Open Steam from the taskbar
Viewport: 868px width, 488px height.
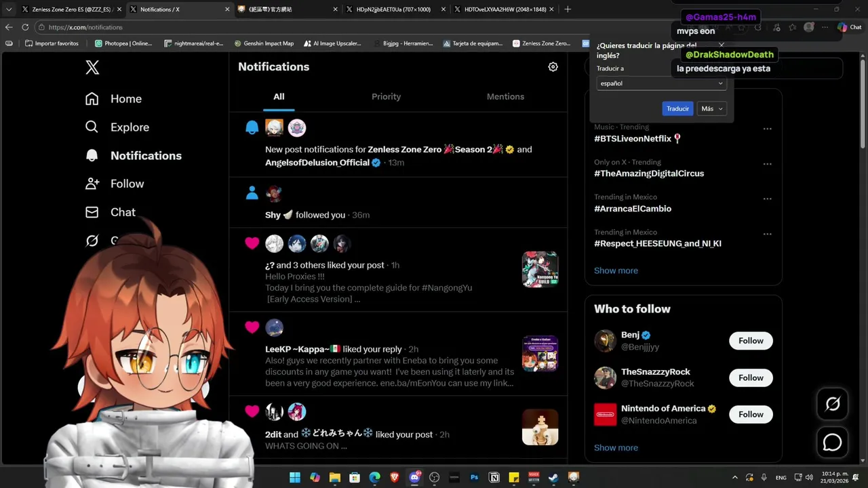click(x=554, y=477)
